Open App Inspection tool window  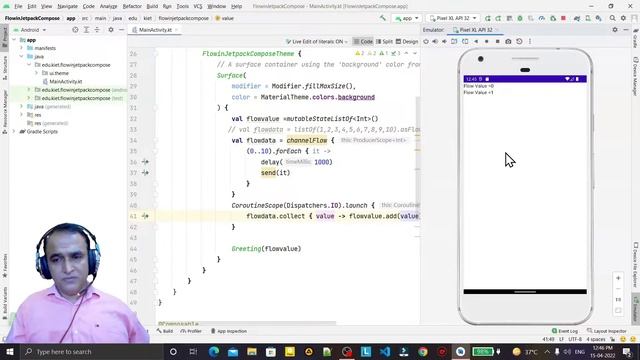click(x=229, y=331)
